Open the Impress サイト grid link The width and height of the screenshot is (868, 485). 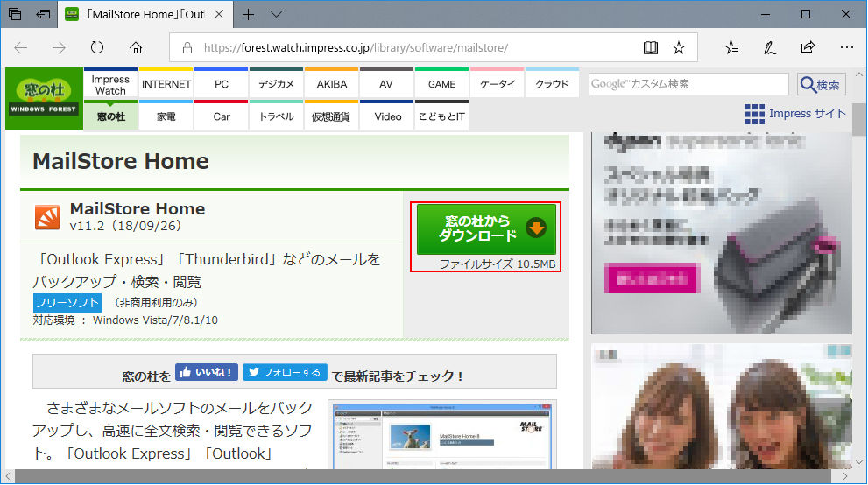[795, 114]
